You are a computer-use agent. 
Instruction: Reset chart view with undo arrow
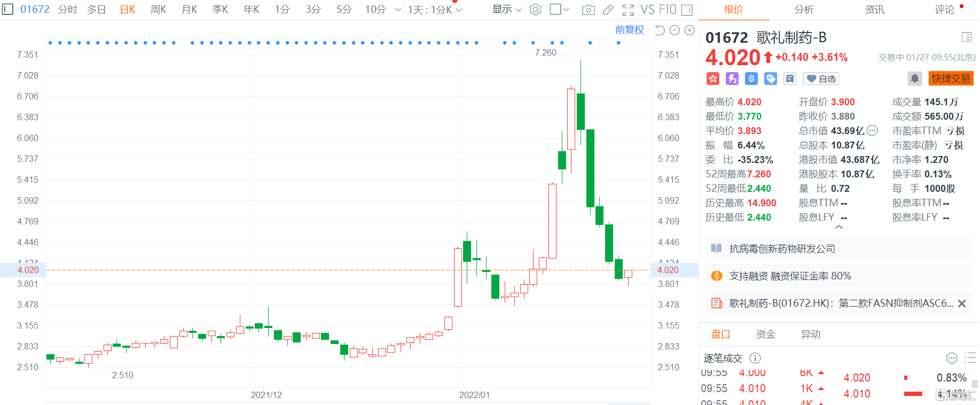tap(660, 30)
